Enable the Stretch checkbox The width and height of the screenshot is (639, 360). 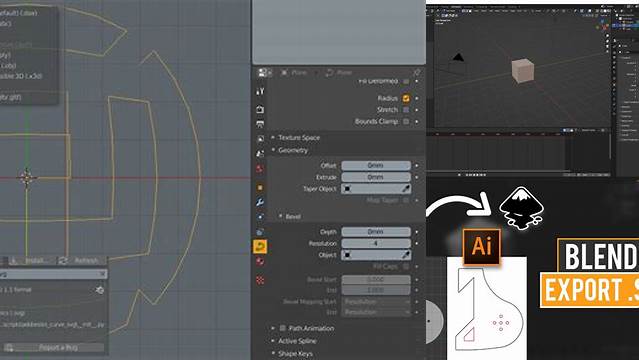(x=406, y=110)
